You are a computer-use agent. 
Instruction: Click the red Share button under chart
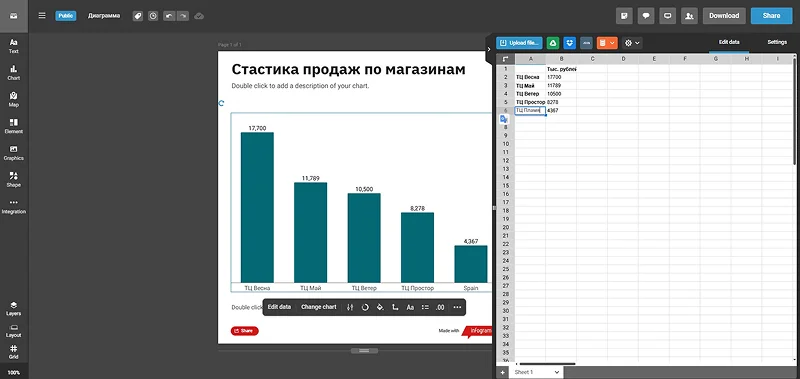[x=244, y=331]
